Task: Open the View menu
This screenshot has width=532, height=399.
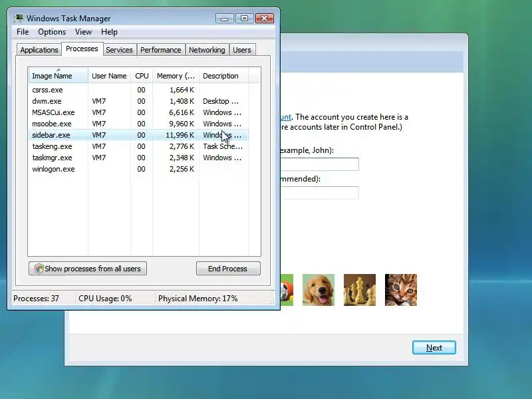Action: (x=84, y=32)
